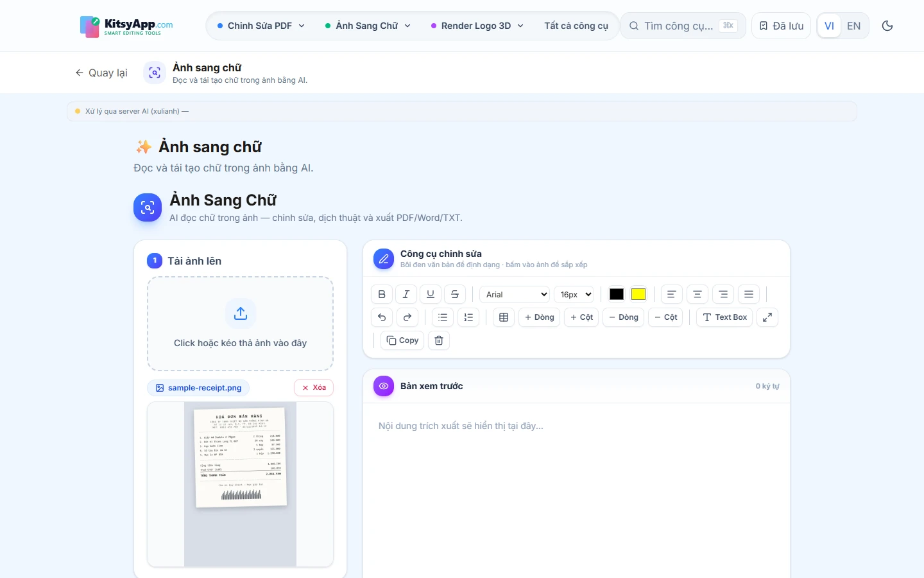The image size is (924, 578).
Task: Remove the image with Xóa
Action: (x=314, y=387)
